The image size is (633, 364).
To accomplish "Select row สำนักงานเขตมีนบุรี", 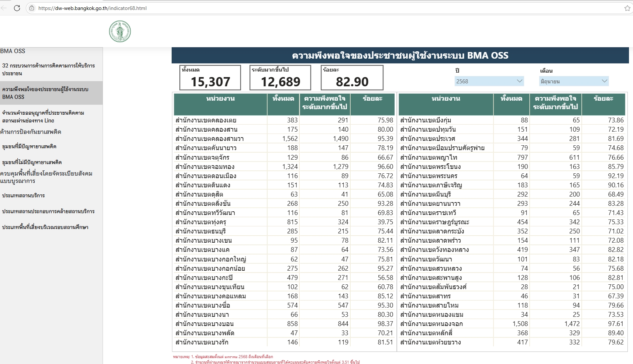I will click(512, 194).
